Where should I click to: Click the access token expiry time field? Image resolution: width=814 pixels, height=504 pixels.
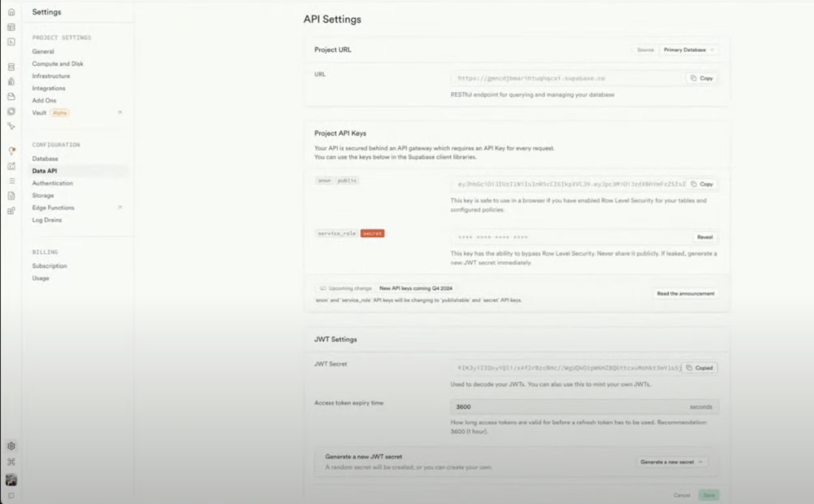click(x=584, y=407)
